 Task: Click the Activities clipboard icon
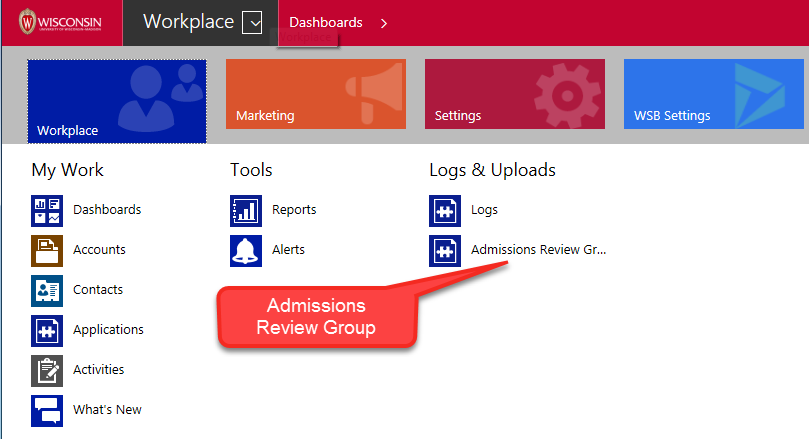[47, 370]
